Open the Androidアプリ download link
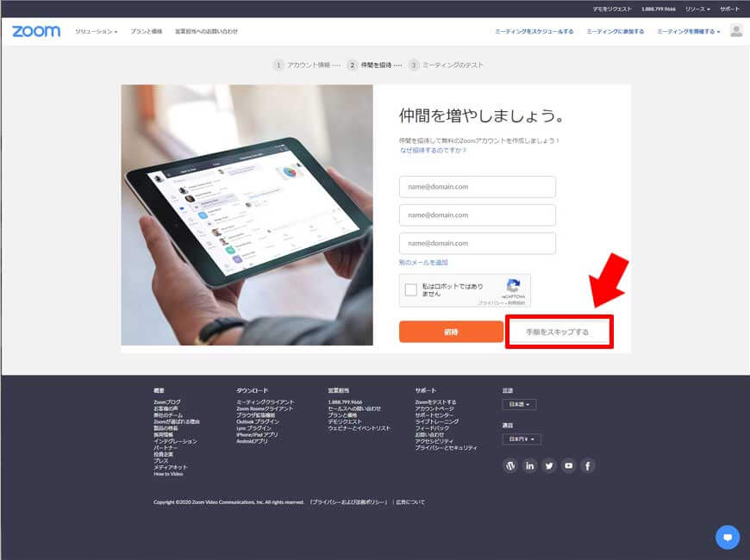The width and height of the screenshot is (750, 560). 252,441
